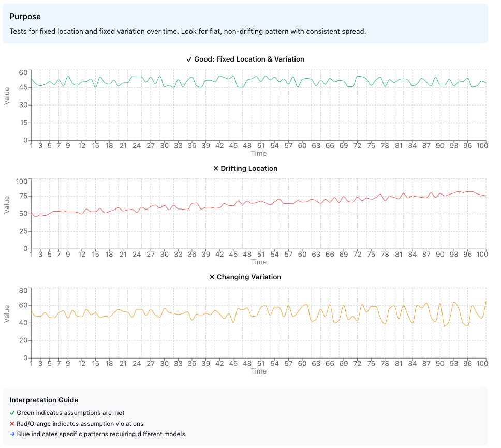Click the green checkmark icon next to Good chart title
Screen dimensions: 501x448
[x=190, y=59]
